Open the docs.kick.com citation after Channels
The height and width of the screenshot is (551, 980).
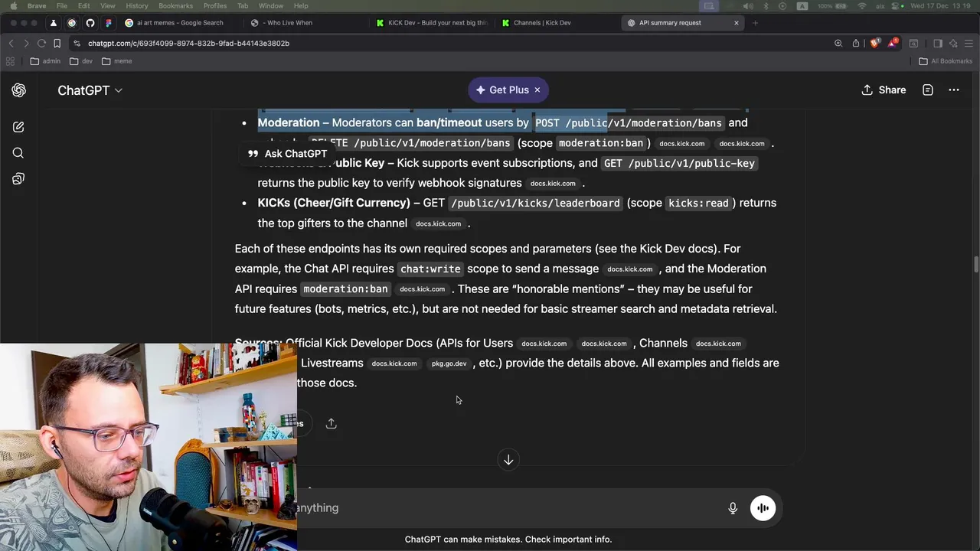[x=718, y=344]
